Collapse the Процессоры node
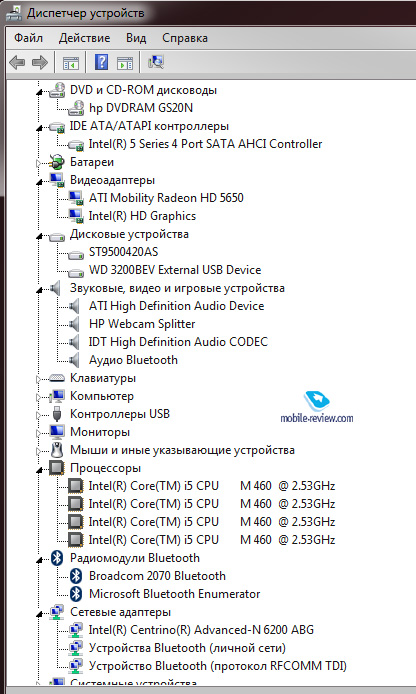 coord(40,470)
